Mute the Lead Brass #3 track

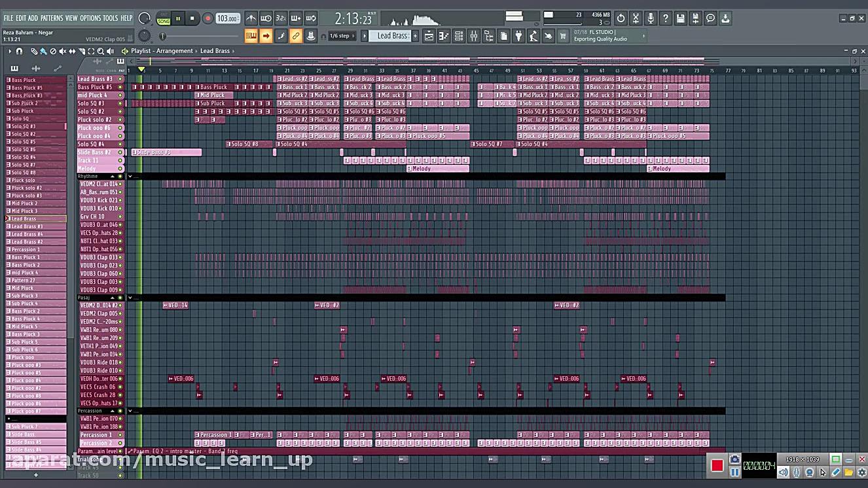coord(120,79)
